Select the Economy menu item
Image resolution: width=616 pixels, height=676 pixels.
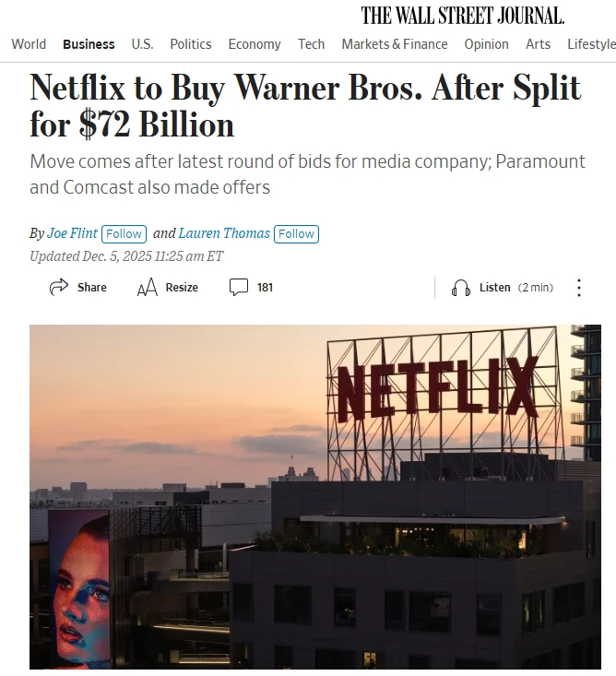tap(255, 44)
